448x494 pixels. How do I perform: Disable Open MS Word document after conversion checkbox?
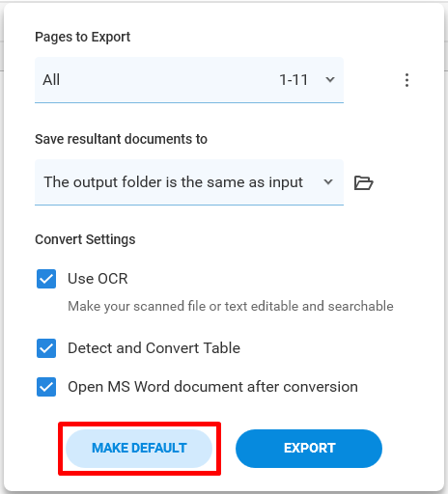(x=46, y=387)
